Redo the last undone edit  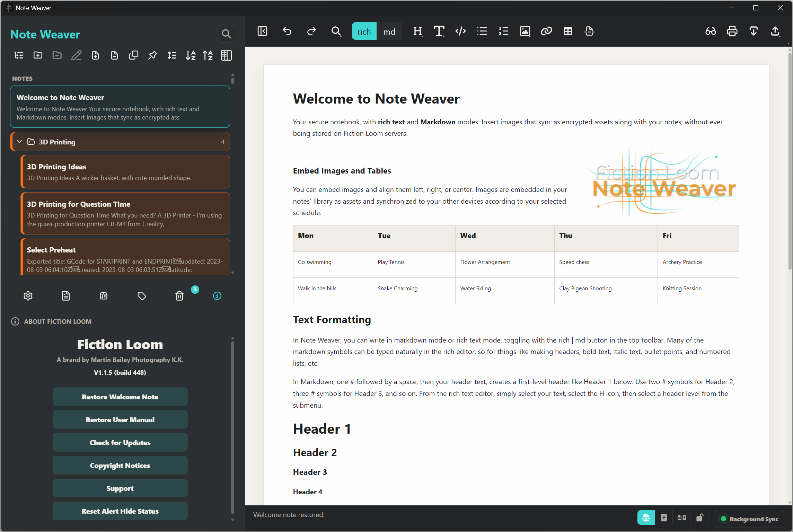click(x=311, y=31)
